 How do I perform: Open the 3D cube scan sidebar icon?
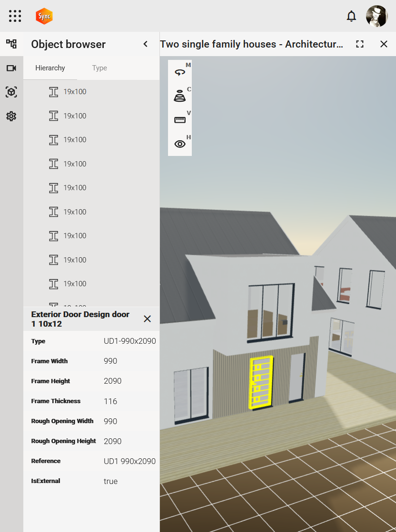[11, 92]
